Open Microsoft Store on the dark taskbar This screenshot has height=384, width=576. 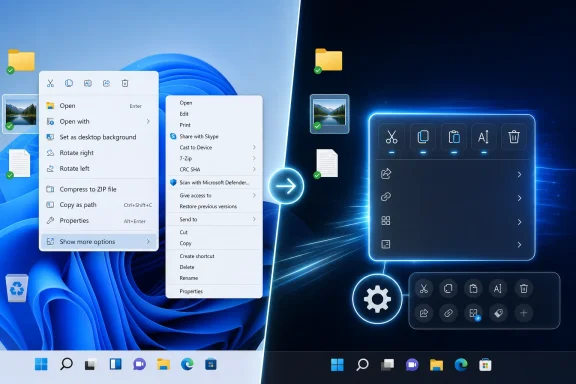(485, 365)
